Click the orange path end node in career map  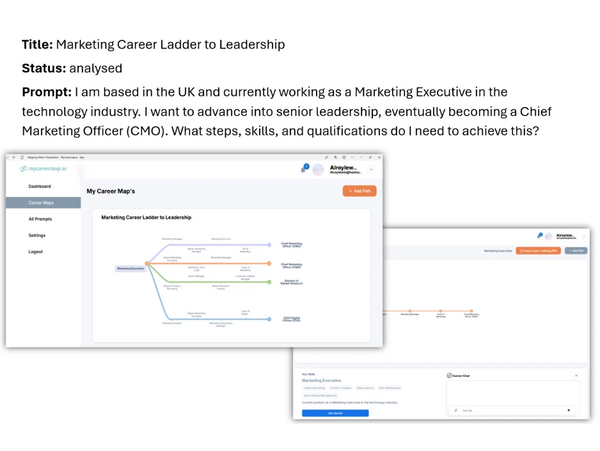tap(269, 264)
